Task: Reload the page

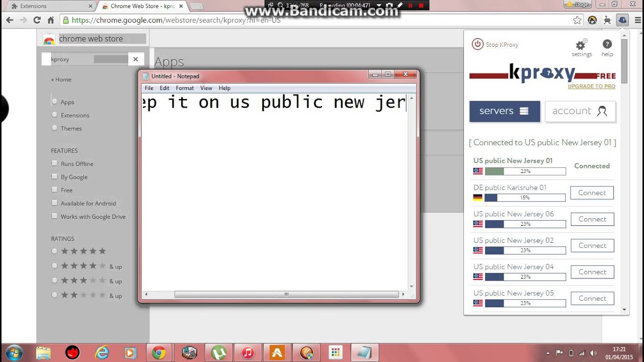Action: point(37,20)
